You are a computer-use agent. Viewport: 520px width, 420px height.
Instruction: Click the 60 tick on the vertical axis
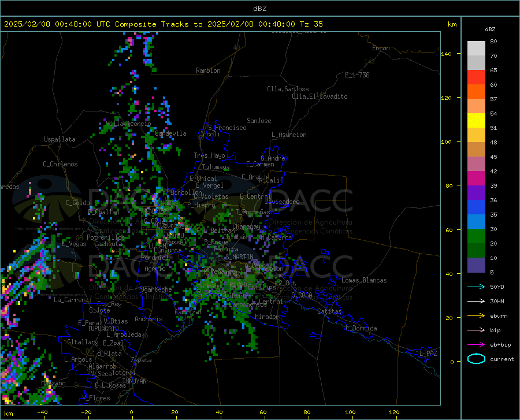(x=449, y=230)
